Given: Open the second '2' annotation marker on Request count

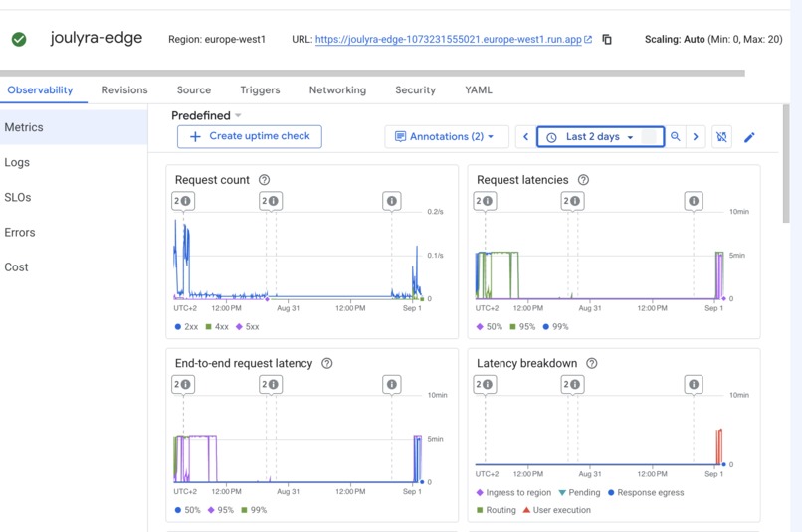Looking at the screenshot, I should [x=271, y=201].
